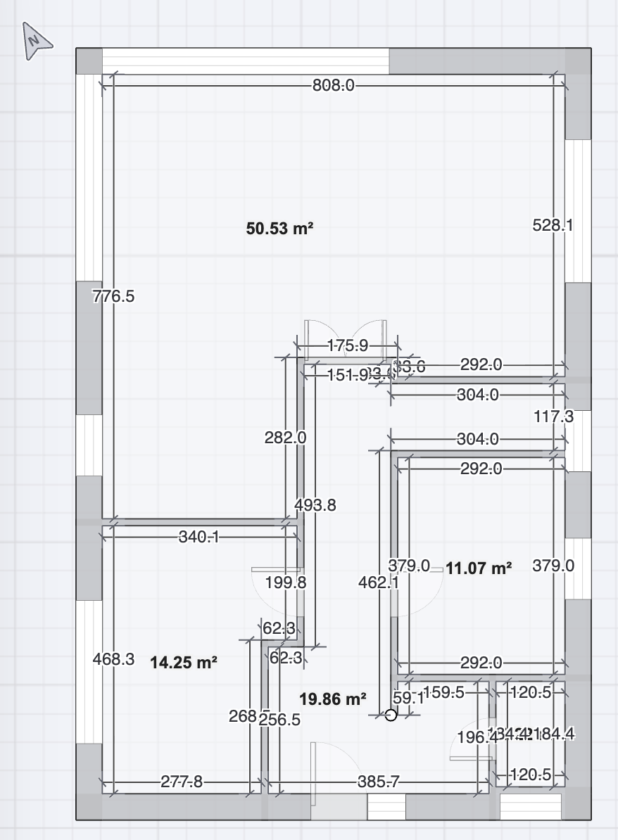This screenshot has height=840, width=618.
Task: Click the 808.0 wall dimension label
Action: click(334, 85)
